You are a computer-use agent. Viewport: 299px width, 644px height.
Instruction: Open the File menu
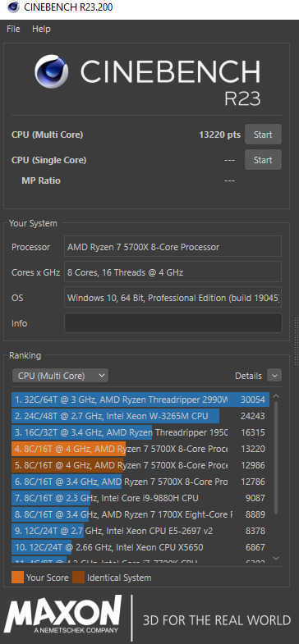13,29
